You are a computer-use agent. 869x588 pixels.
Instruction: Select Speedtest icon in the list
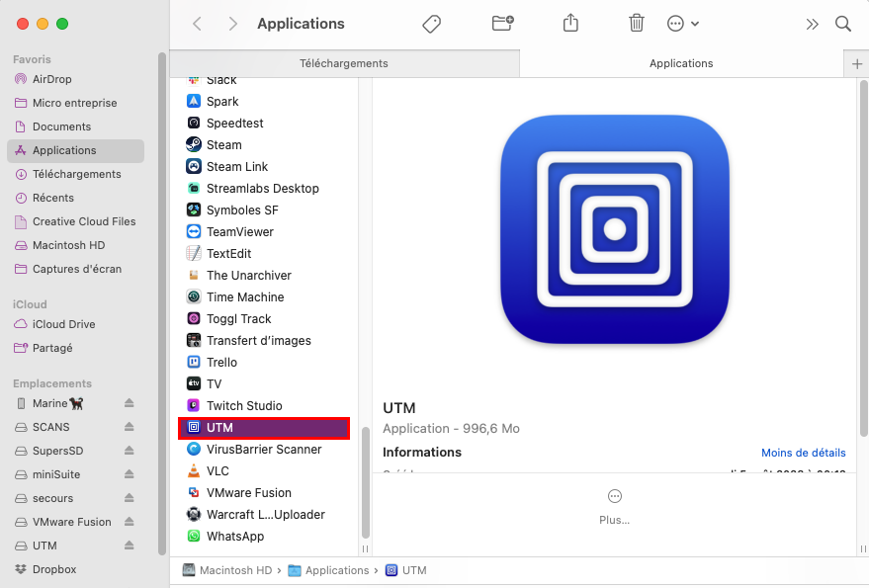point(194,123)
